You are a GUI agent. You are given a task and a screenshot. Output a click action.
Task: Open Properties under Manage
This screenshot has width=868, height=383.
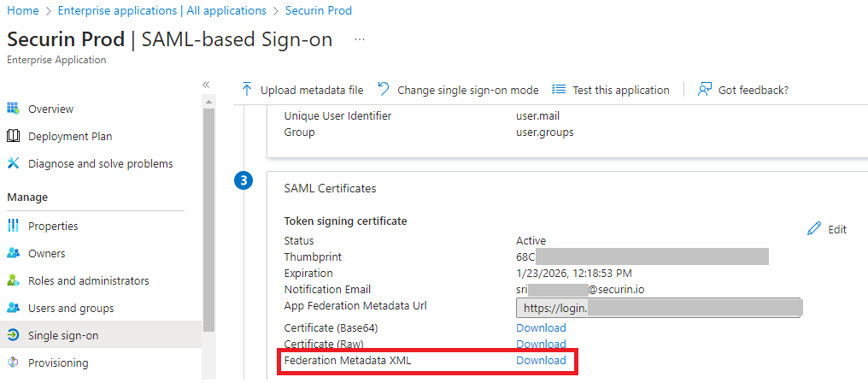point(53,227)
